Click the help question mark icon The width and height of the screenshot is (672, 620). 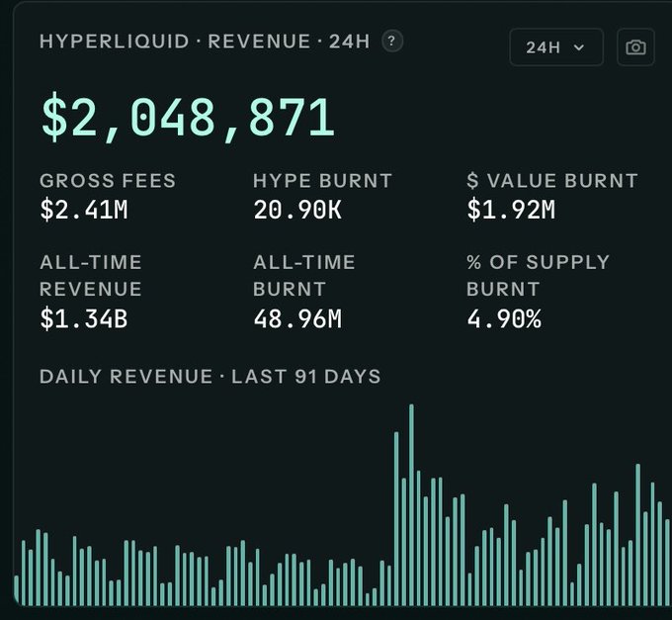coord(391,42)
